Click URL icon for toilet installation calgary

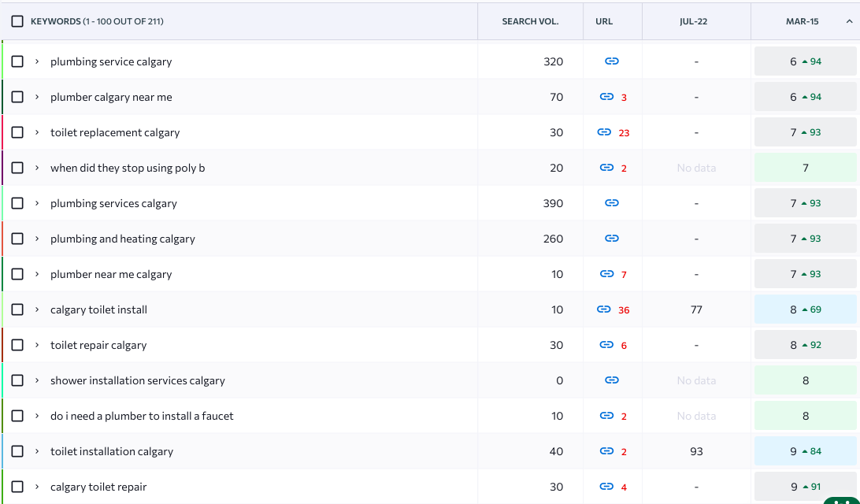[606, 451]
